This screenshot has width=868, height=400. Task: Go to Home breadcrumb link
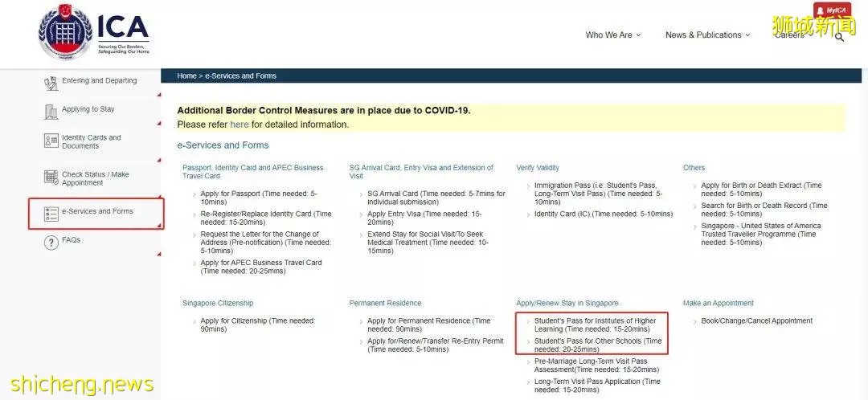(186, 76)
